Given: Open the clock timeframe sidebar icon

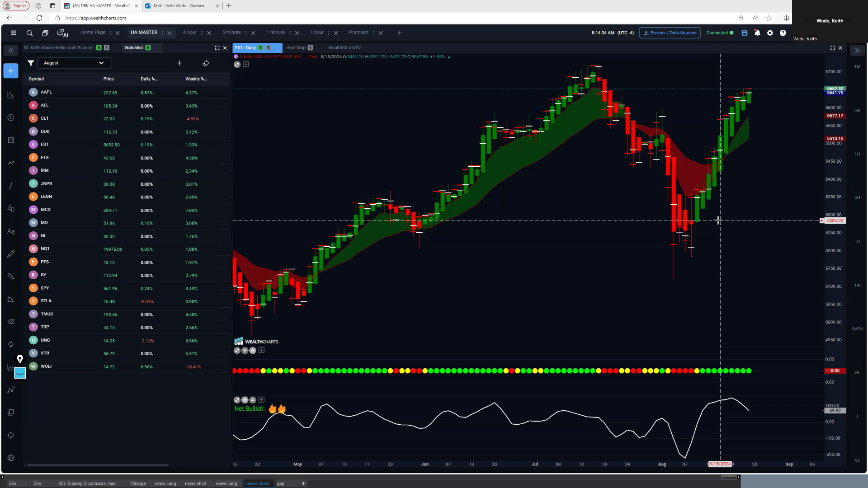Looking at the screenshot, I should pos(11,117).
